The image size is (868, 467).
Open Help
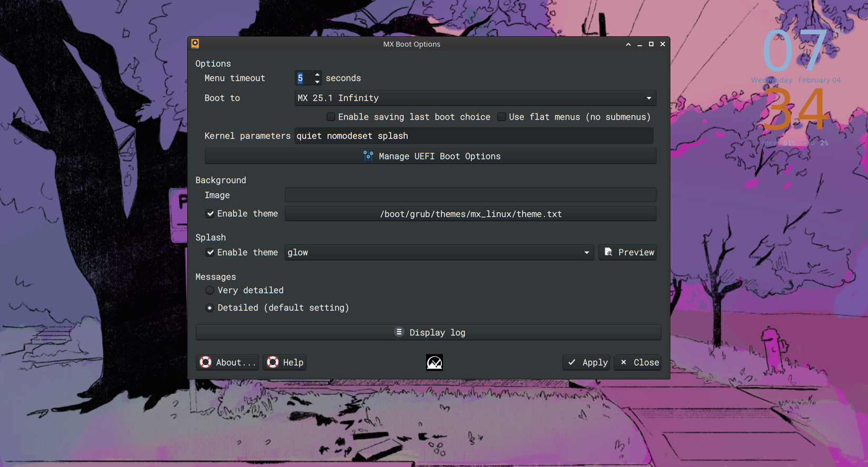(x=285, y=362)
